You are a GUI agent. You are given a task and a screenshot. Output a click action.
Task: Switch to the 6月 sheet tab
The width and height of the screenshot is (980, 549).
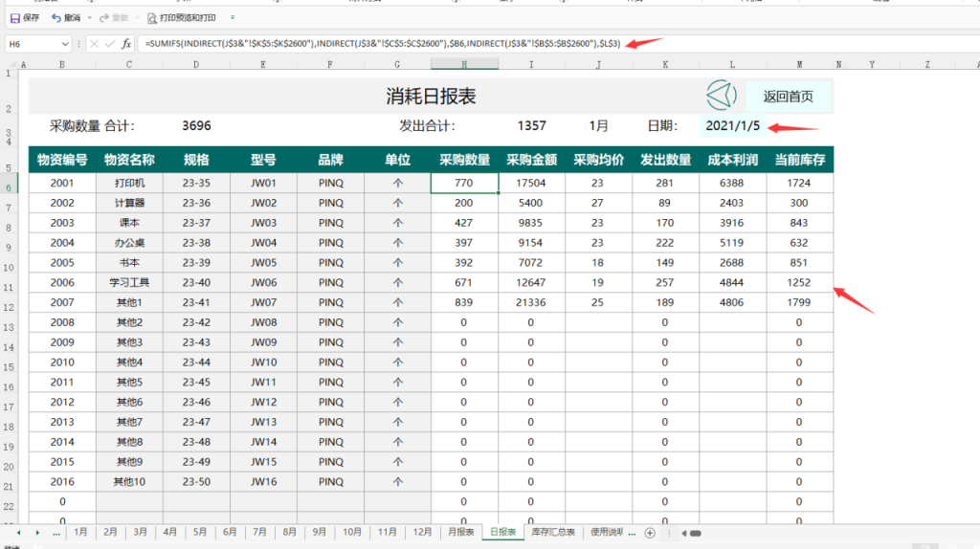[230, 532]
